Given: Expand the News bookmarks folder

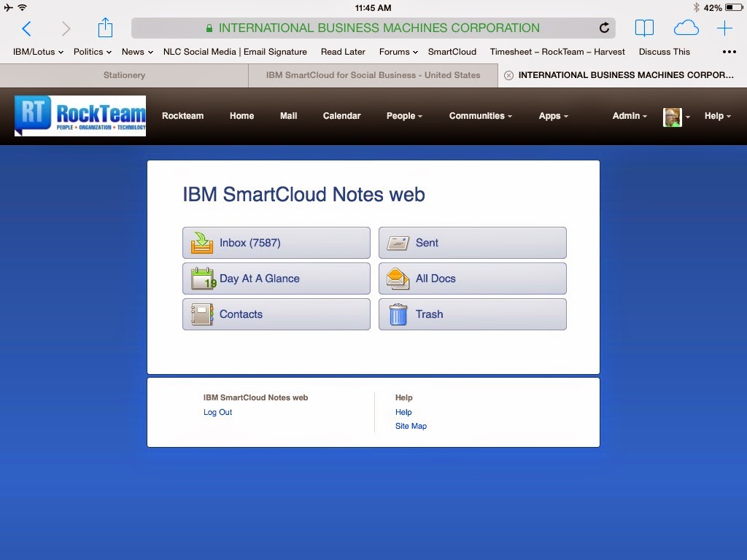Looking at the screenshot, I should 137,52.
